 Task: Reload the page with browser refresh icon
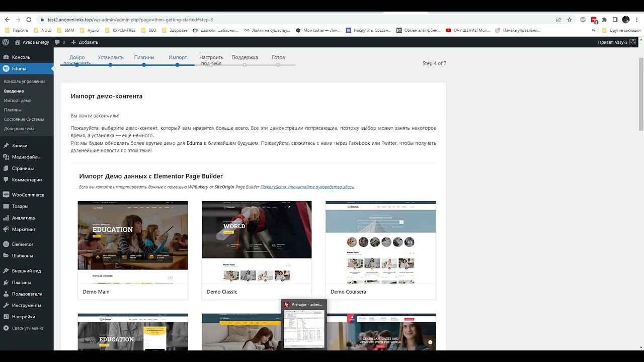tap(29, 20)
